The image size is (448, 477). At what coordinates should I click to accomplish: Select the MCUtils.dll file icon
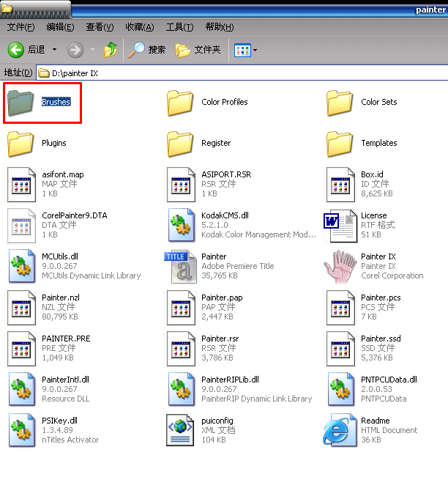tap(22, 267)
